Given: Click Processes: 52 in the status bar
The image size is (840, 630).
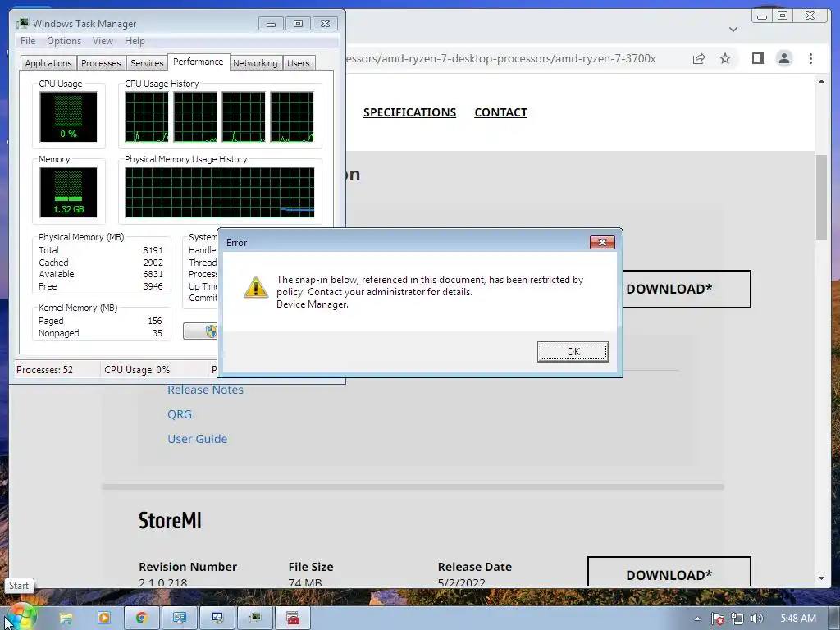Looking at the screenshot, I should [x=44, y=370].
